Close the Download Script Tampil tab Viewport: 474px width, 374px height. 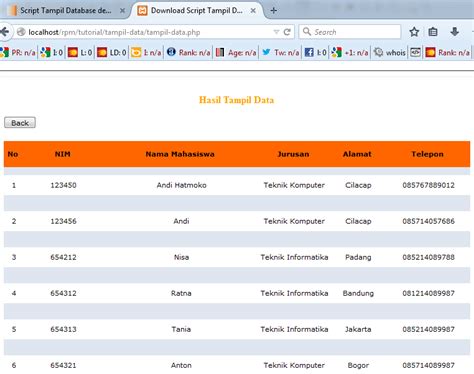coord(253,10)
